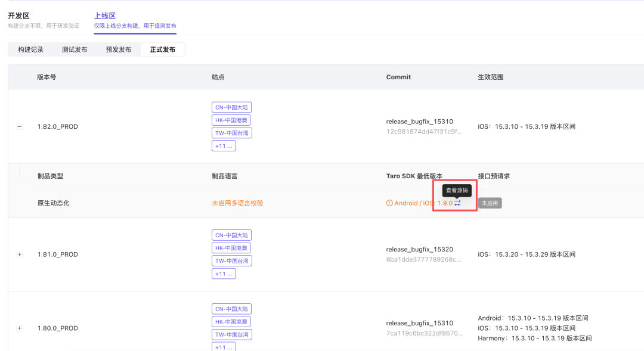The height and width of the screenshot is (351, 644).
Task: Open the 测试发布 tab
Action: click(75, 49)
